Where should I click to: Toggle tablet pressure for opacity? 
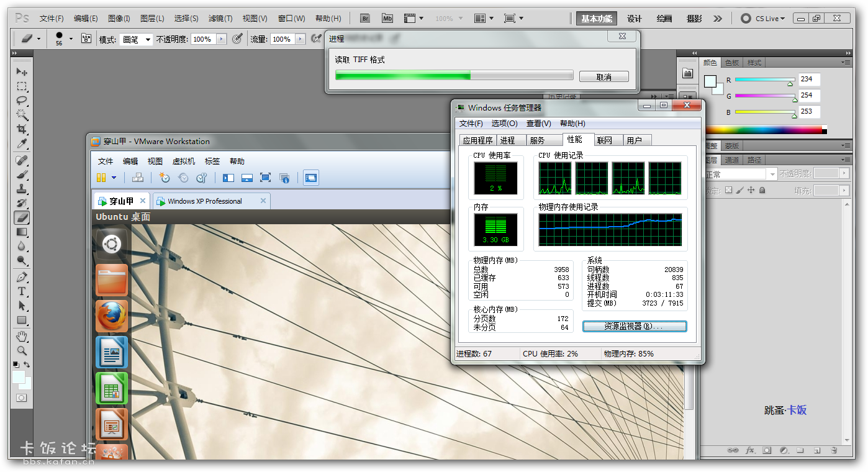[x=237, y=39]
